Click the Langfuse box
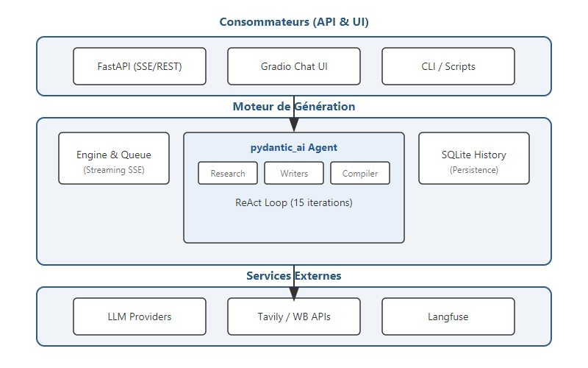This screenshot has height=368, width=588. pos(448,316)
